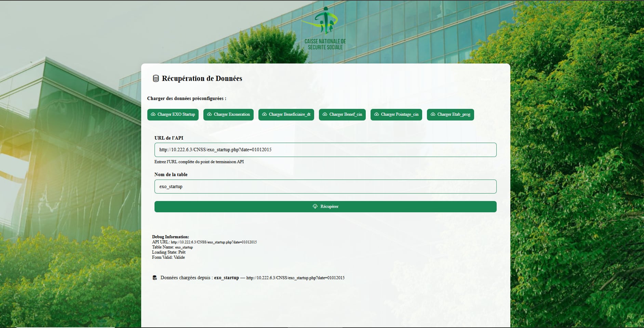Click the 'URL de l'API' label
Viewport: 644px width, 328px height.
click(x=169, y=138)
